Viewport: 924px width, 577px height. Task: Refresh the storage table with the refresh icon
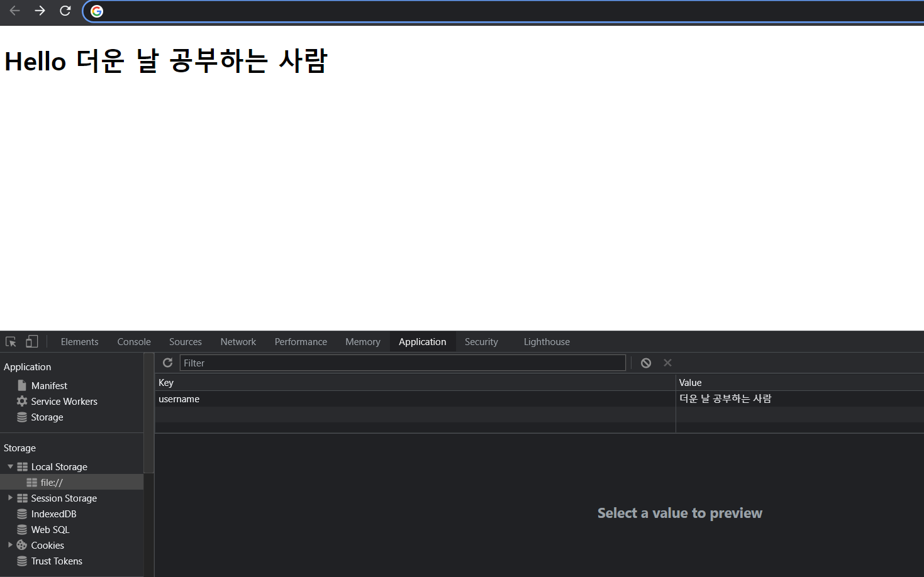167,363
